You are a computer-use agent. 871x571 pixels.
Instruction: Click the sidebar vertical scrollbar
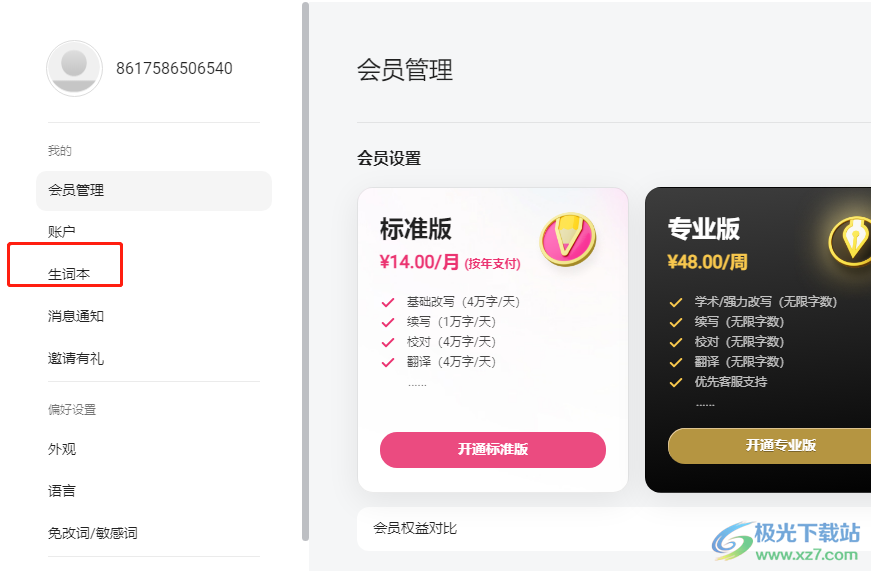pos(305,271)
